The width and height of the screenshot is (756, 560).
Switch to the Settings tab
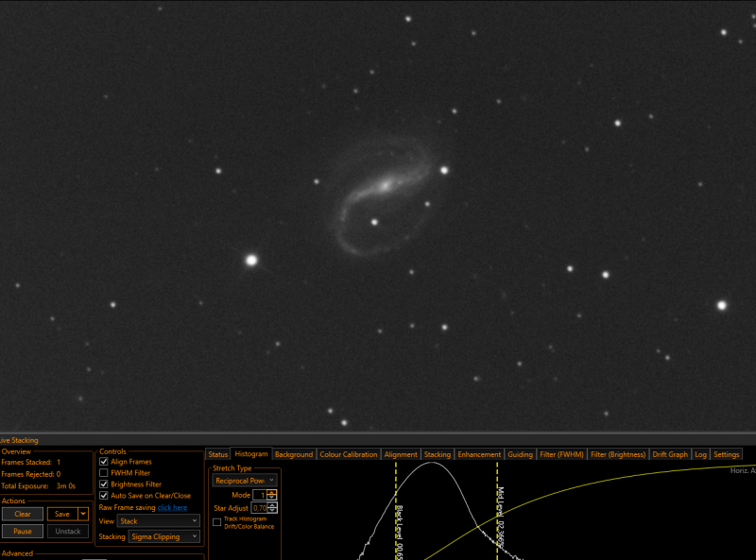tap(727, 454)
